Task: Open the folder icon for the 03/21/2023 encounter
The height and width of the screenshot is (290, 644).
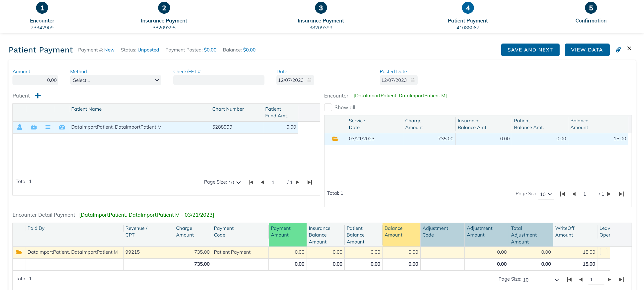Action: 335,139
